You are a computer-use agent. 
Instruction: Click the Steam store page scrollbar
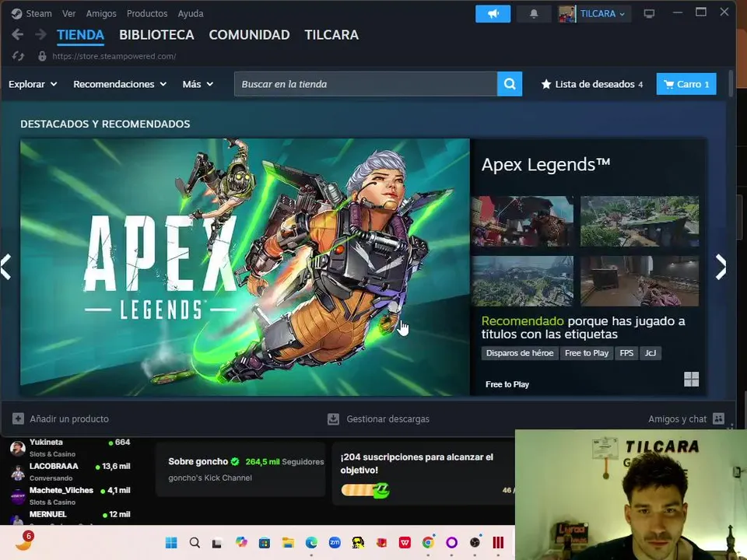coord(731,84)
